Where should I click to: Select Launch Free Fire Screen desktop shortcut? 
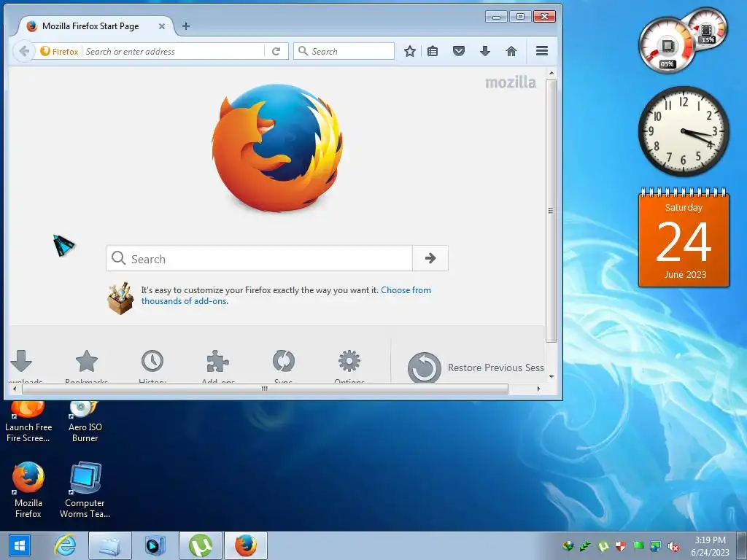click(28, 422)
